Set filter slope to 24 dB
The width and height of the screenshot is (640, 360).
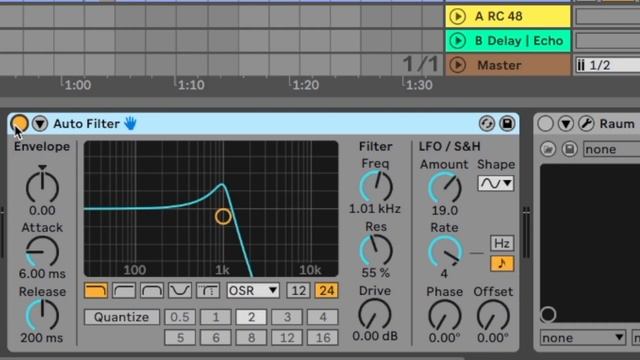click(327, 291)
